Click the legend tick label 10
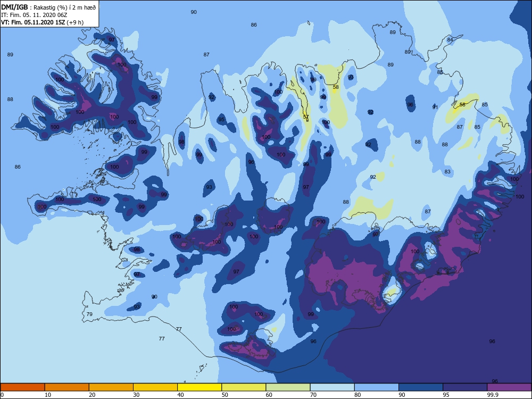 (48, 395)
